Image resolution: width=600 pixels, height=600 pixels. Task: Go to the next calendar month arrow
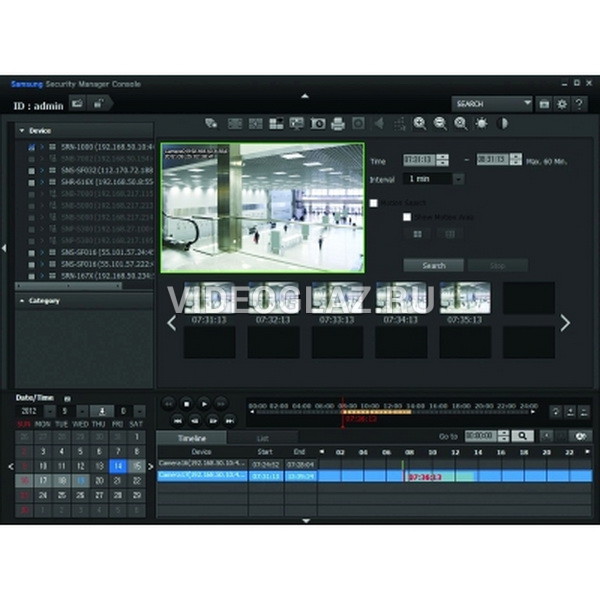tap(150, 466)
